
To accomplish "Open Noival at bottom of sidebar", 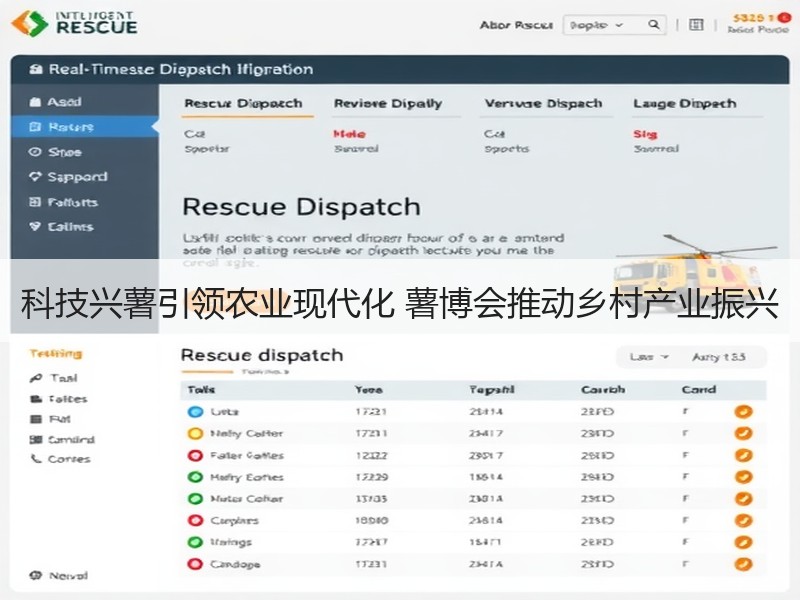I will [x=59, y=576].
